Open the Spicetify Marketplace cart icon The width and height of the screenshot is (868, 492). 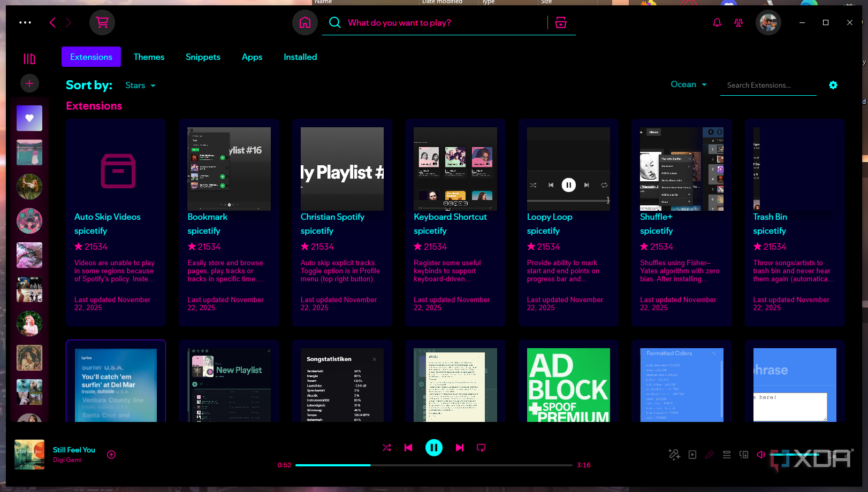[x=102, y=22]
